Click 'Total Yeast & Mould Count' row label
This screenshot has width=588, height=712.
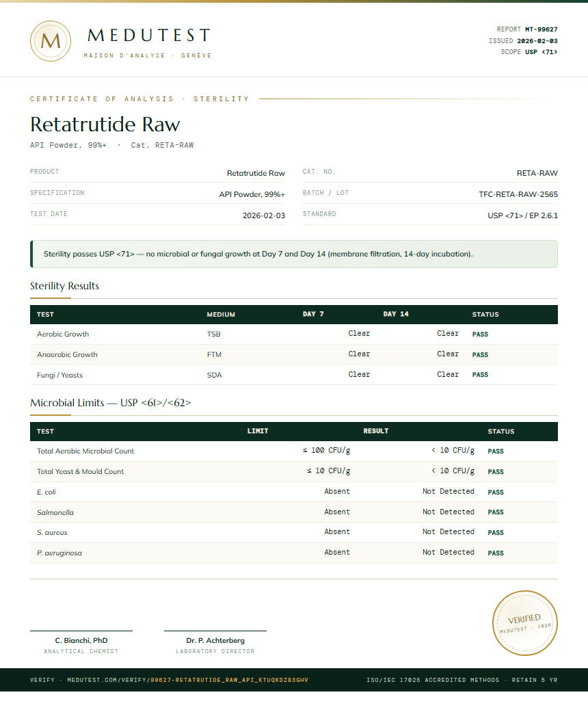pos(81,471)
